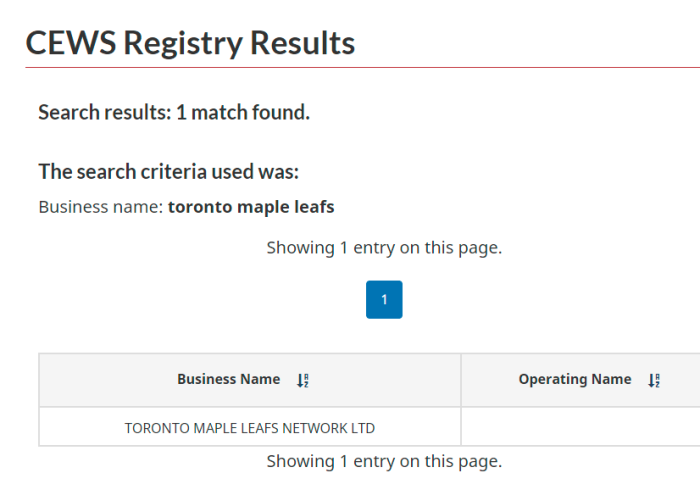Click the word Results in the page title

pos(303,43)
